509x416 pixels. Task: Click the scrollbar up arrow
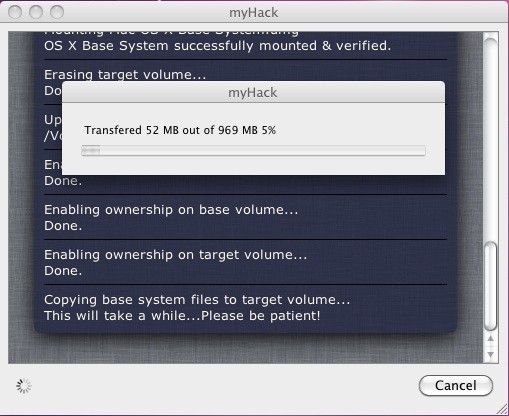coord(490,339)
